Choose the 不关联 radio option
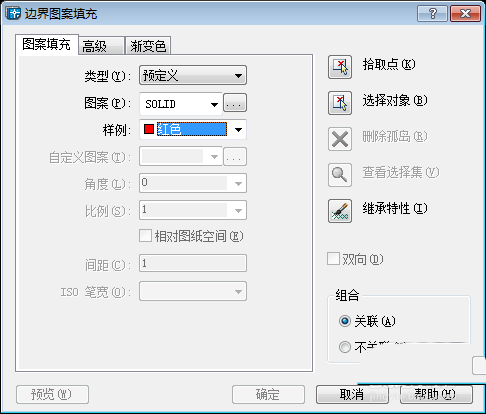 [x=345, y=347]
